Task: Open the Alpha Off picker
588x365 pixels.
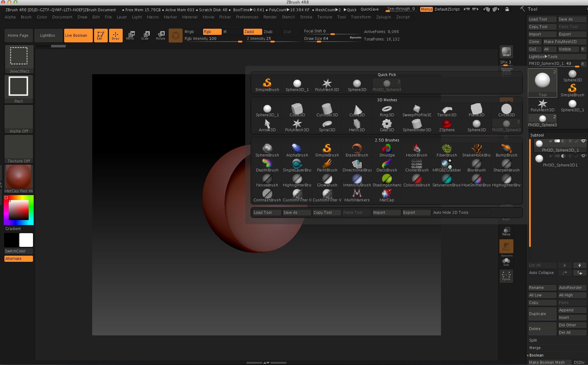Action: pyautogui.click(x=19, y=119)
